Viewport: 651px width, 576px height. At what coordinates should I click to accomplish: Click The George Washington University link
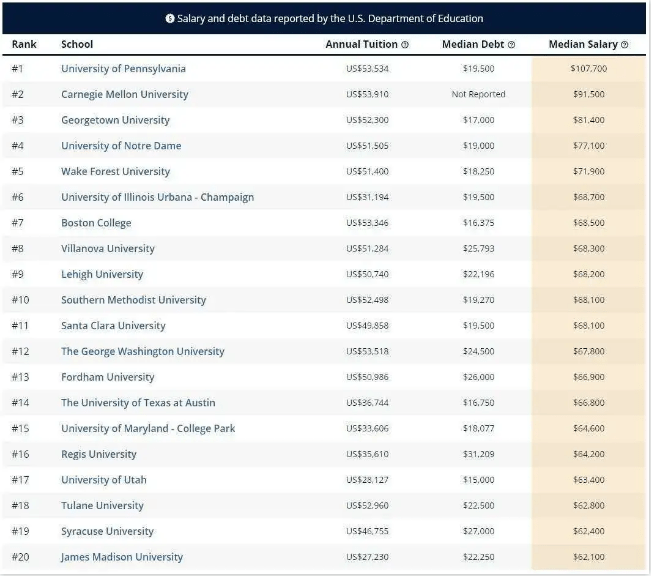[x=143, y=351]
